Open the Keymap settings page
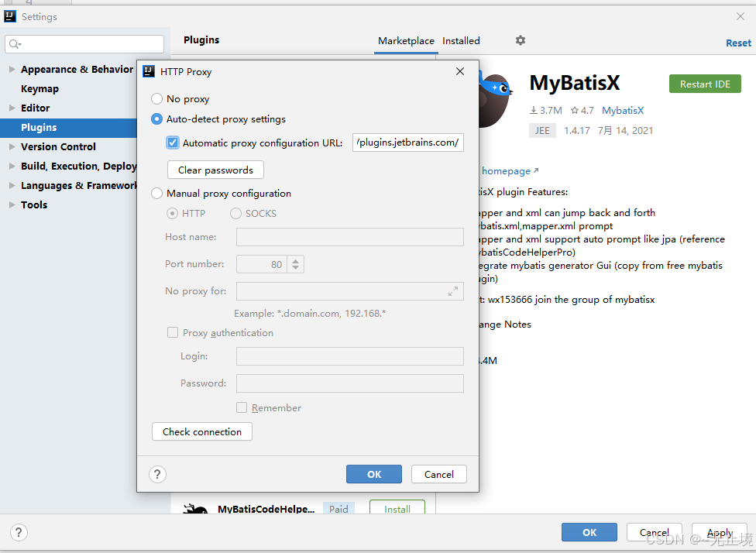The width and height of the screenshot is (756, 553). pyautogui.click(x=40, y=89)
